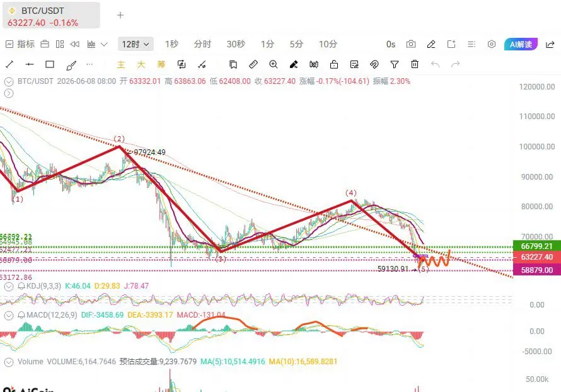
Task: Switch to the 分时 timeframe
Action: (x=202, y=44)
